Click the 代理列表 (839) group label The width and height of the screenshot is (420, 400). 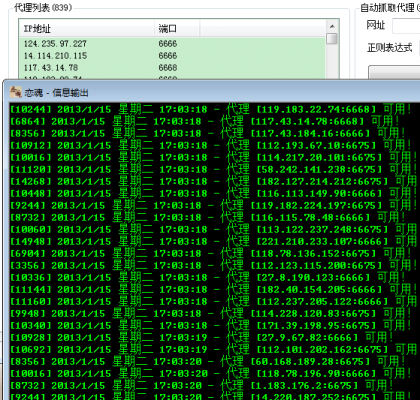(x=43, y=7)
